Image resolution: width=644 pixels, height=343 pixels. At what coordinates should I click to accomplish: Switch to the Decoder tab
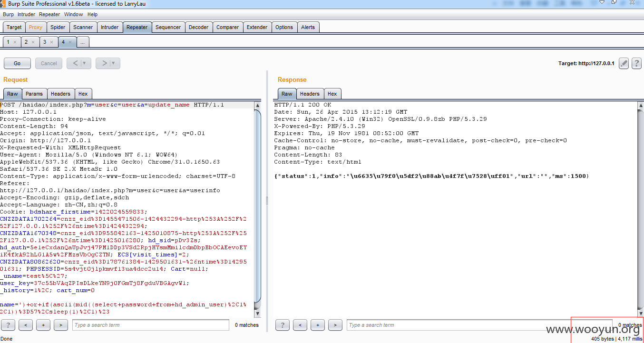(199, 27)
